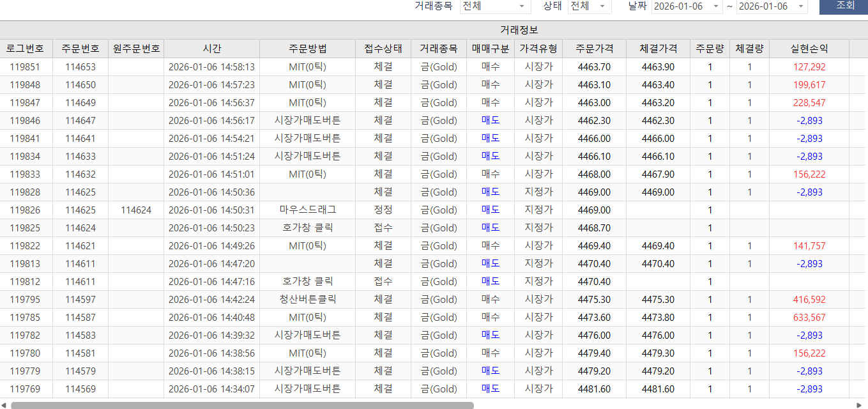This screenshot has height=409, width=868.
Task: Click executed price 4463.90
Action: (x=658, y=67)
